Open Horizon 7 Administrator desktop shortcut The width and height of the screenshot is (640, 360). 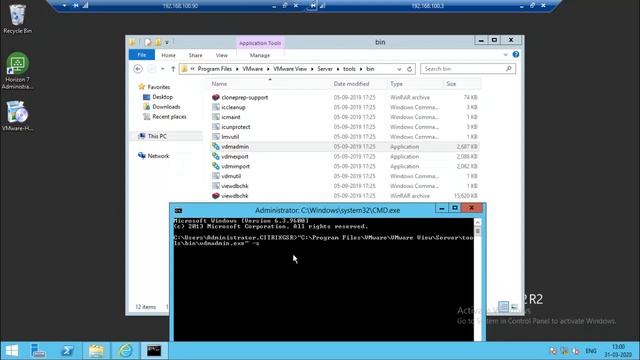point(17,70)
